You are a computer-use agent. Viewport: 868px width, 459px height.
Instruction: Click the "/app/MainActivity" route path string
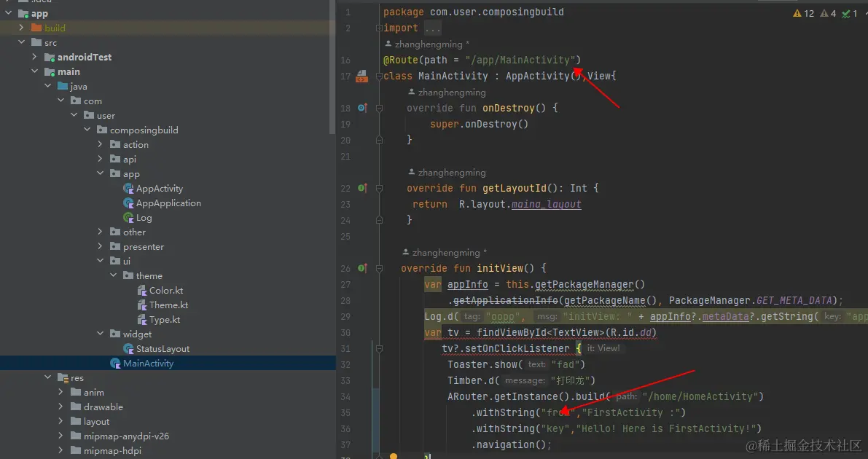point(520,60)
